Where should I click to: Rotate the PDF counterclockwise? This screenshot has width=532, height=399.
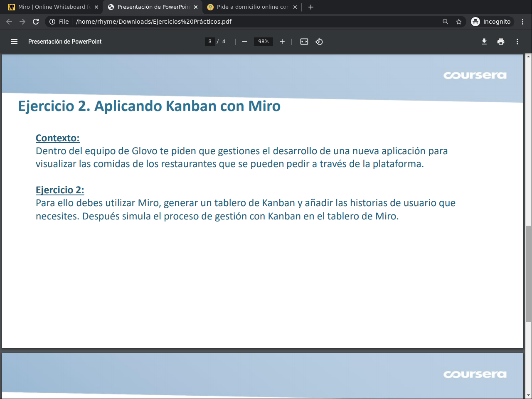point(319,42)
